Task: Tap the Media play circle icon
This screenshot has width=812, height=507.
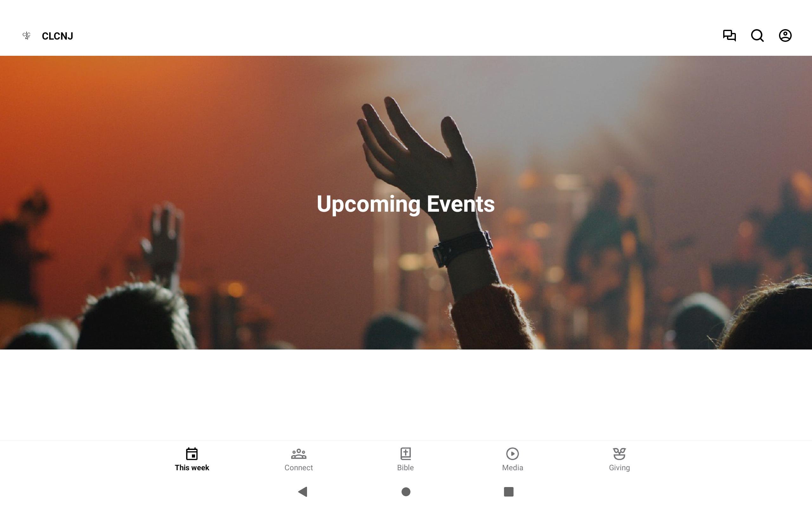Action: pos(512,454)
